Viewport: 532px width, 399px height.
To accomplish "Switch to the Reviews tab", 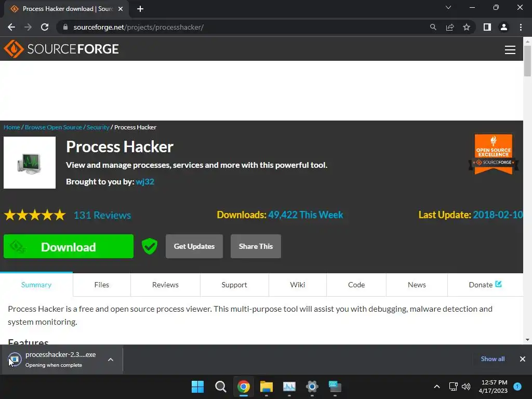I will [165, 285].
